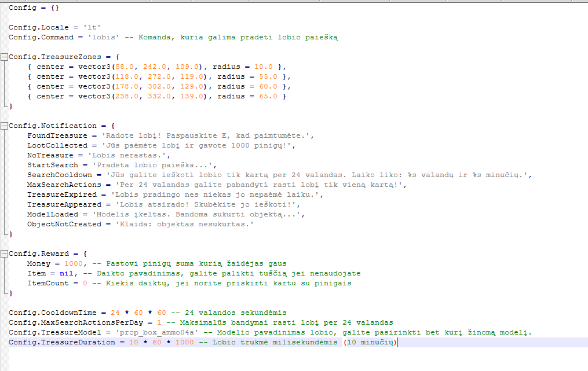The width and height of the screenshot is (588, 371).
Task: Click the Config.TreasureDuration identifier
Action: (x=62, y=342)
